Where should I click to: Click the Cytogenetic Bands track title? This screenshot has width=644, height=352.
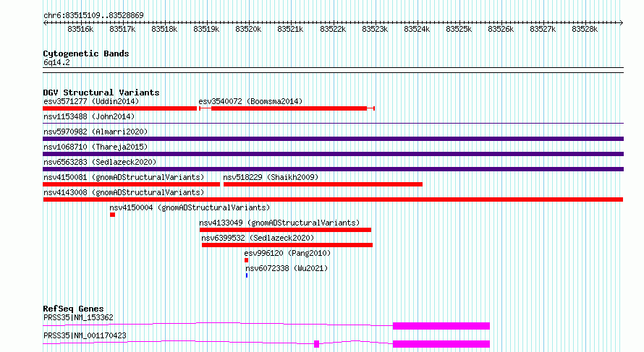pos(86,53)
